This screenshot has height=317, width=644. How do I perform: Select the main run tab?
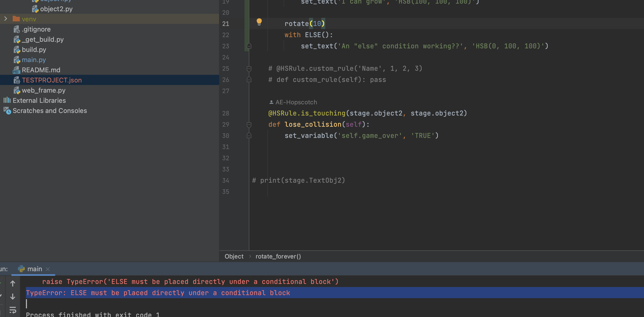point(34,269)
